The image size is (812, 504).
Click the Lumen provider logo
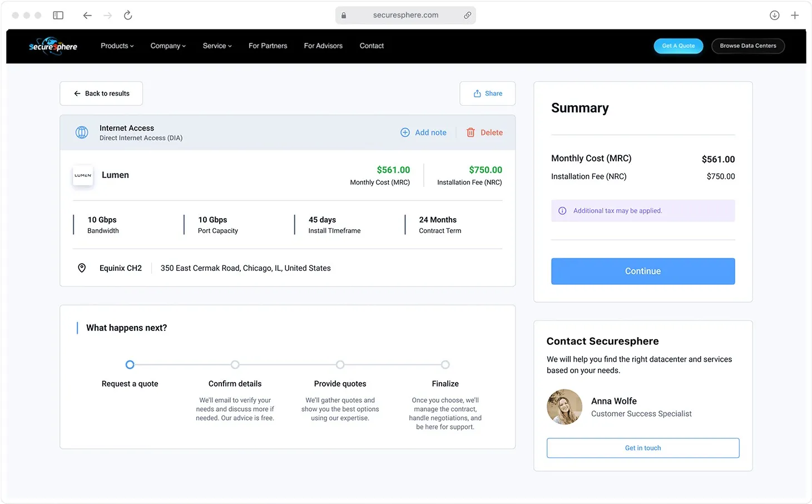[83, 175]
